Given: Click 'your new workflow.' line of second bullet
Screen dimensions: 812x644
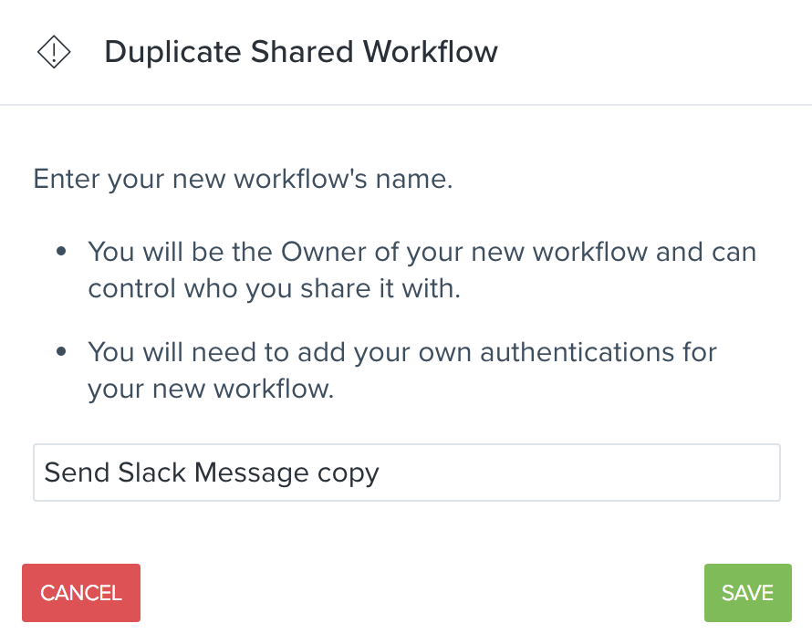Looking at the screenshot, I should click(x=211, y=389).
